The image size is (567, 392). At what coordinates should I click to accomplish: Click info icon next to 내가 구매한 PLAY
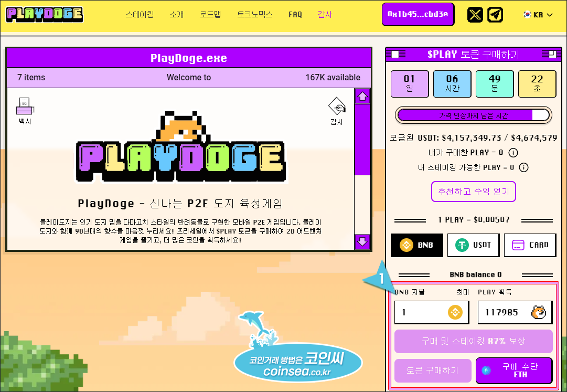pos(513,153)
